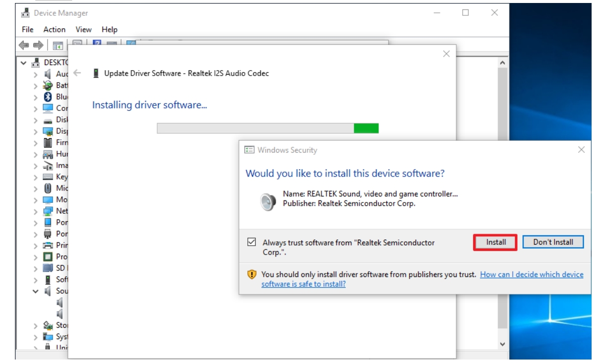Collapse the Sound controllers category
Image resolution: width=610 pixels, height=364 pixels.
(x=35, y=291)
